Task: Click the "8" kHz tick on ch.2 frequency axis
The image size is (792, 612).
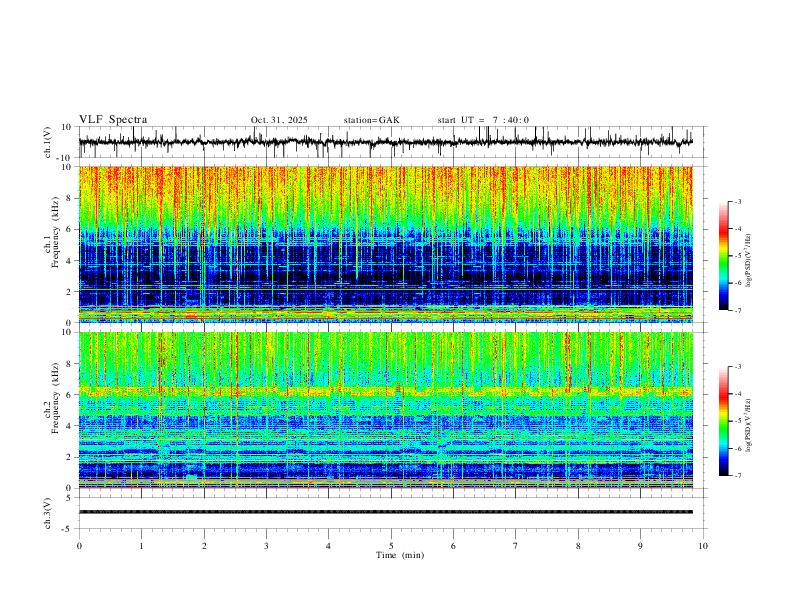Action: point(70,364)
